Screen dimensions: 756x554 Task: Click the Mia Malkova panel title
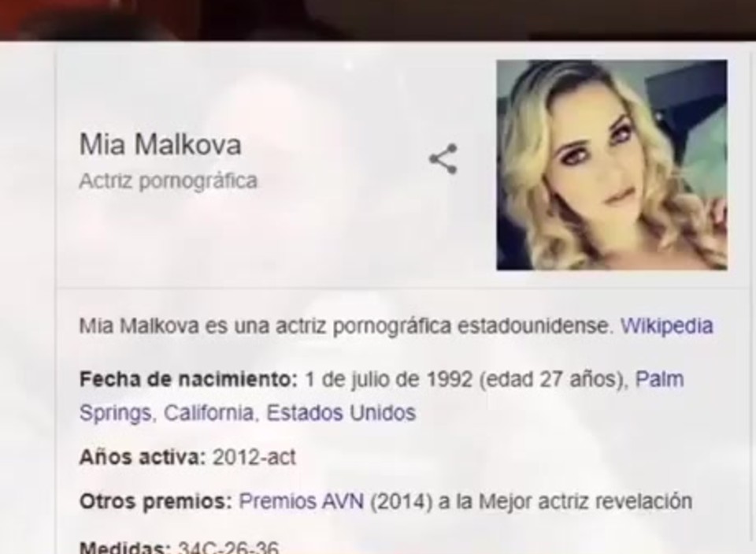click(160, 144)
